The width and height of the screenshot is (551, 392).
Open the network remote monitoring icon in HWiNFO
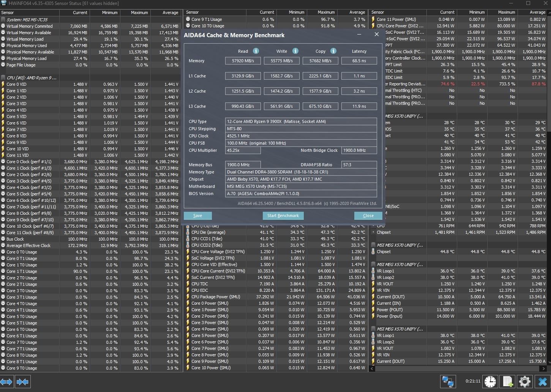point(448,382)
